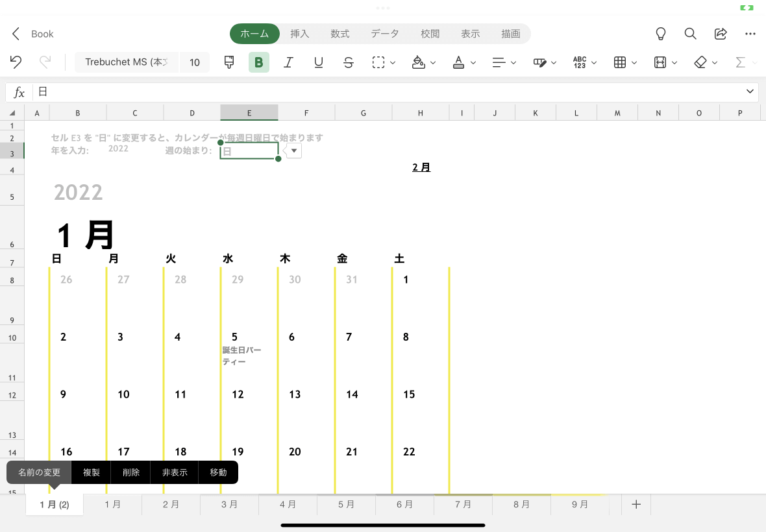Open the three-dots more menu
This screenshot has height=532, width=766.
click(750, 34)
